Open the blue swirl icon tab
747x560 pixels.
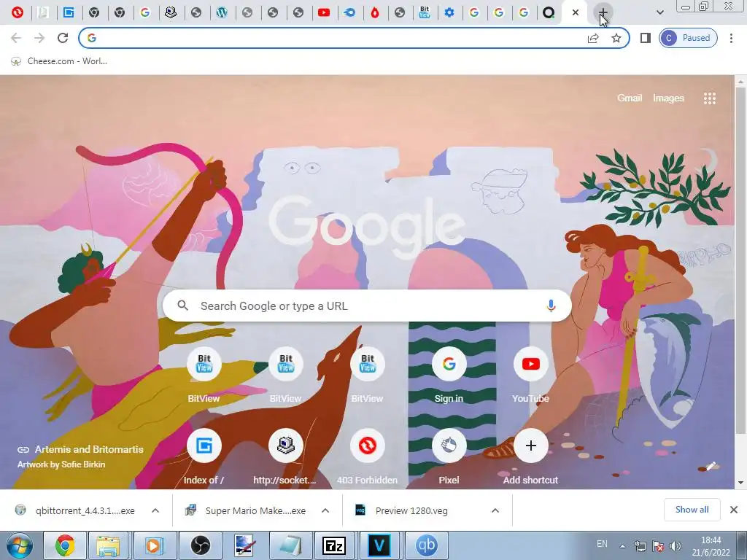(349, 13)
